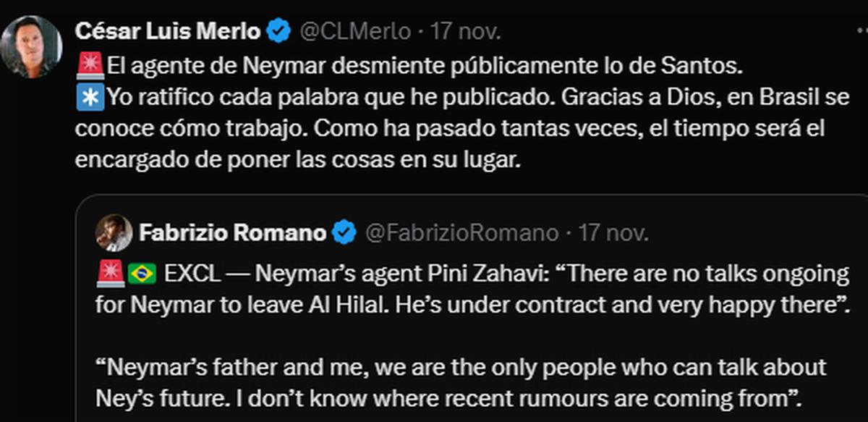Click the Brazil flag emoji before EXCL
Viewport: 868px width, 422px height.
click(x=142, y=274)
